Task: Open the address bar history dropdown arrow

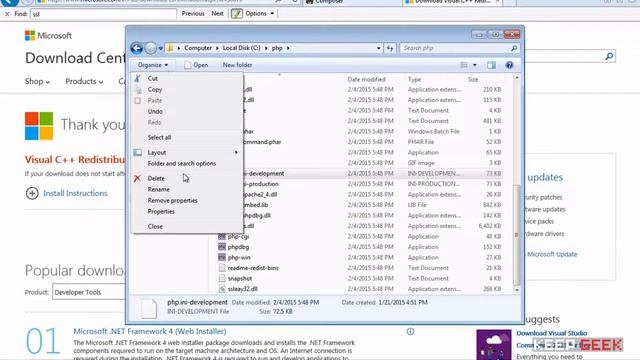Action: 378,48
